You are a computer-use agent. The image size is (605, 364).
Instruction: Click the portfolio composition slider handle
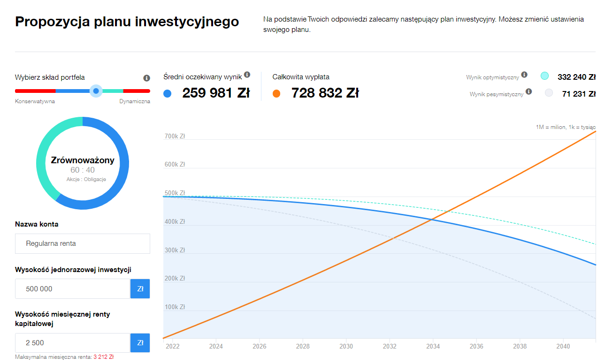pyautogui.click(x=96, y=91)
